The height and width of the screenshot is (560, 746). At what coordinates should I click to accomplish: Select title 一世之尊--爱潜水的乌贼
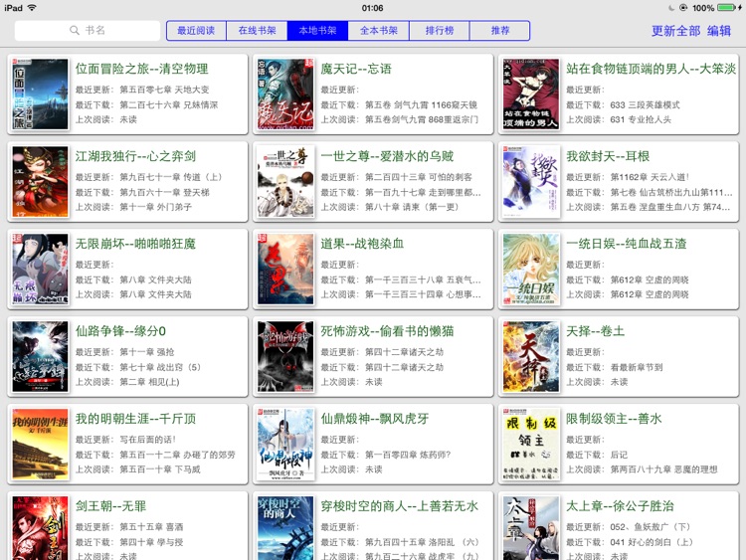coord(387,156)
